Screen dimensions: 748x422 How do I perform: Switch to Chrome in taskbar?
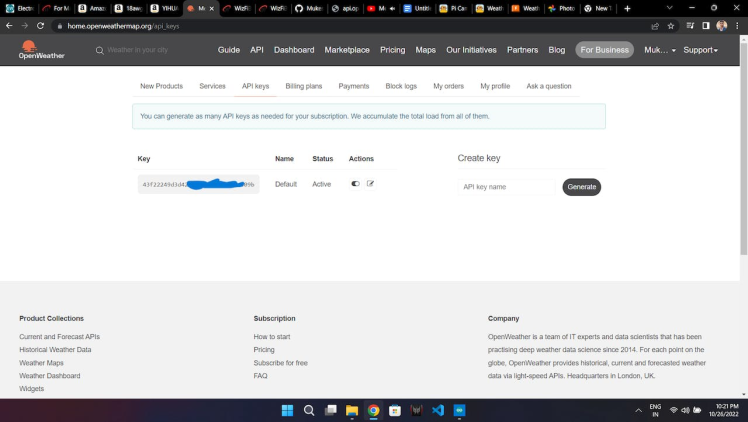point(373,410)
